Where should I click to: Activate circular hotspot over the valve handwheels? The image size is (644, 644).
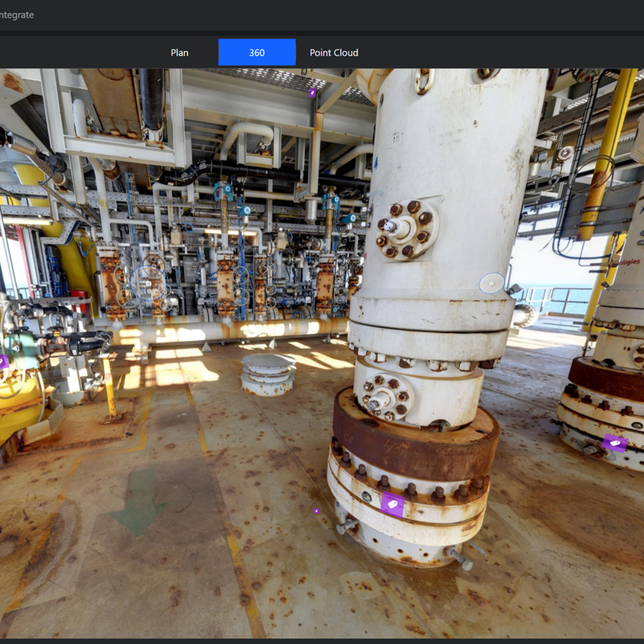coord(148,283)
